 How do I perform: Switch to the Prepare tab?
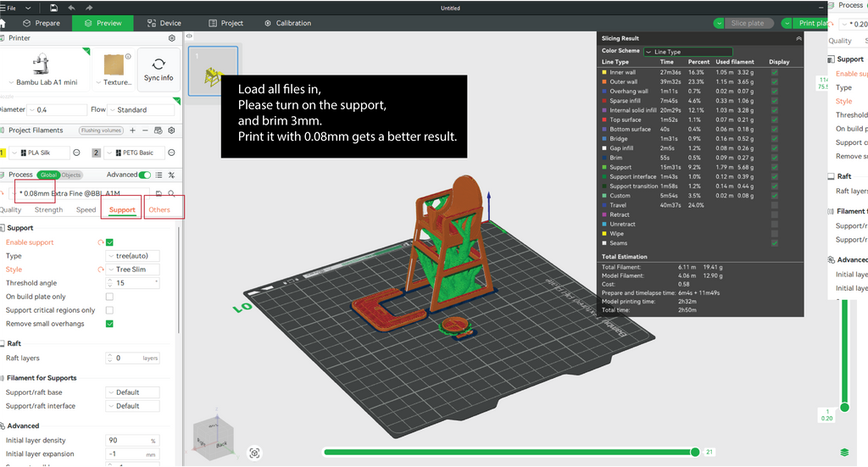[x=41, y=23]
